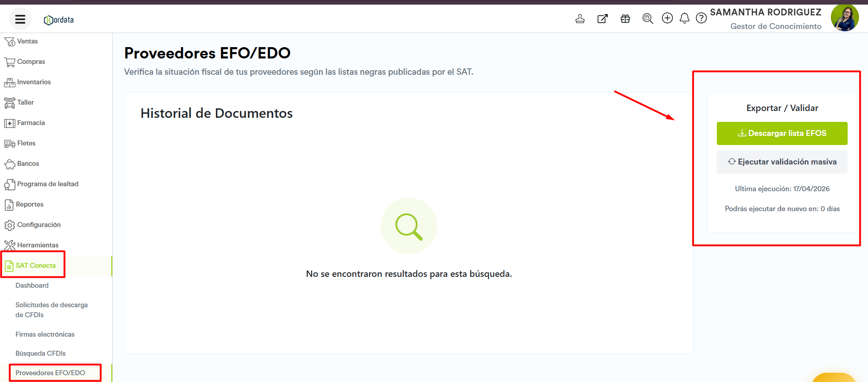Click the external link icon
This screenshot has width=868, height=382.
pos(602,19)
